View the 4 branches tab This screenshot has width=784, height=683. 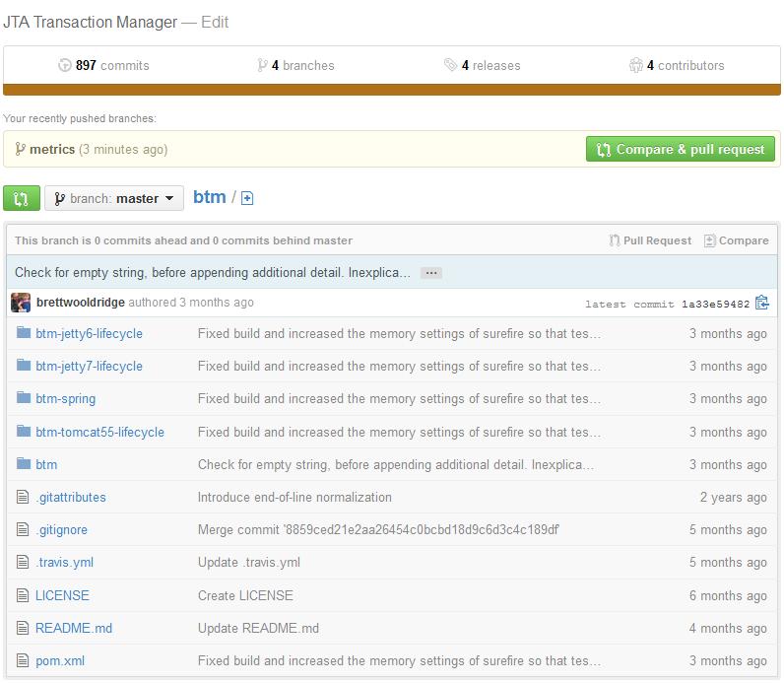(x=295, y=65)
